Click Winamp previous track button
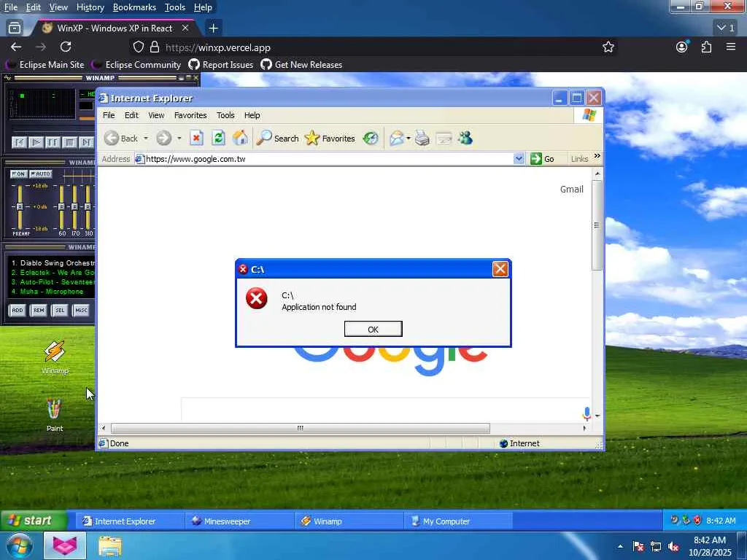 coord(19,142)
